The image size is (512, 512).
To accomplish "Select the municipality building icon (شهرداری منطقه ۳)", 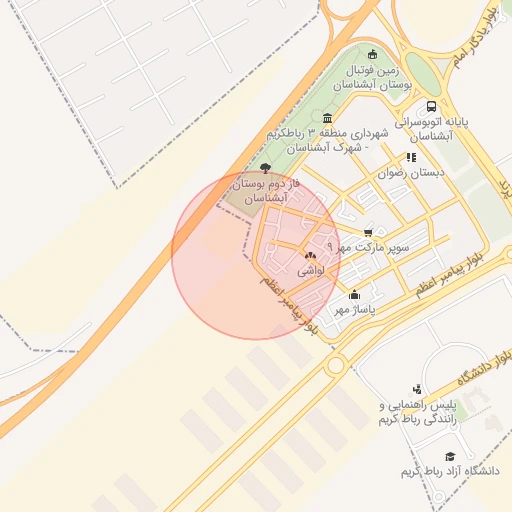I will click(x=328, y=118).
